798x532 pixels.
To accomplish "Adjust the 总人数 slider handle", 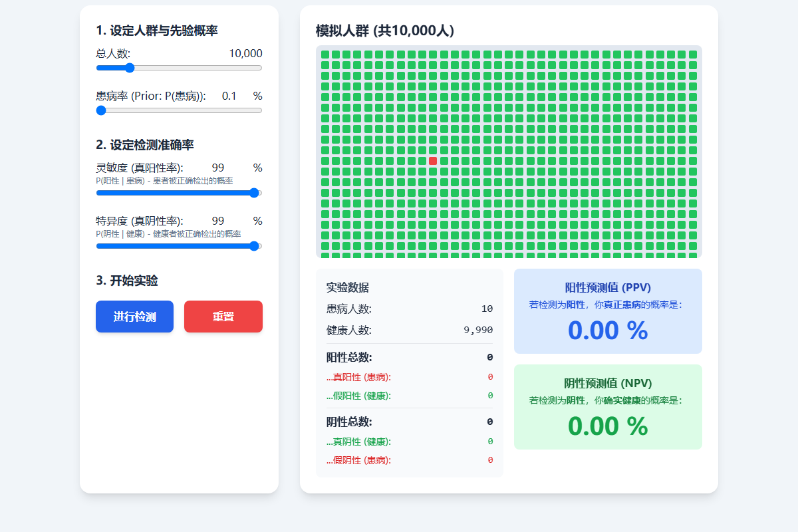I will (130, 68).
